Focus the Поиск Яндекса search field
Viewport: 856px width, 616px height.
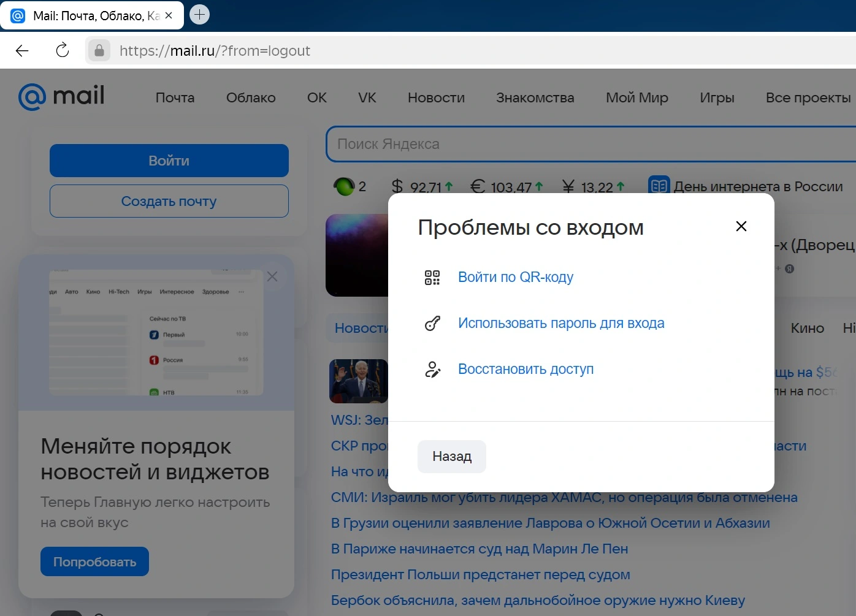pos(591,144)
